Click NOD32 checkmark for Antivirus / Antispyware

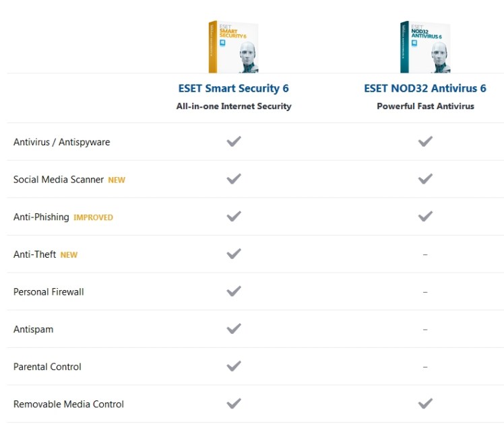tap(425, 141)
